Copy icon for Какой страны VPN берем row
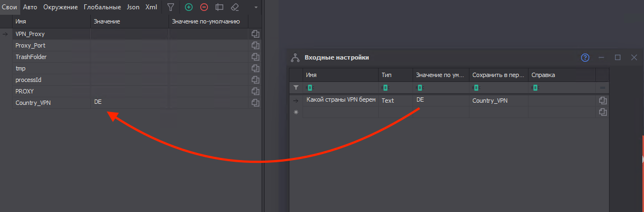 click(x=602, y=101)
